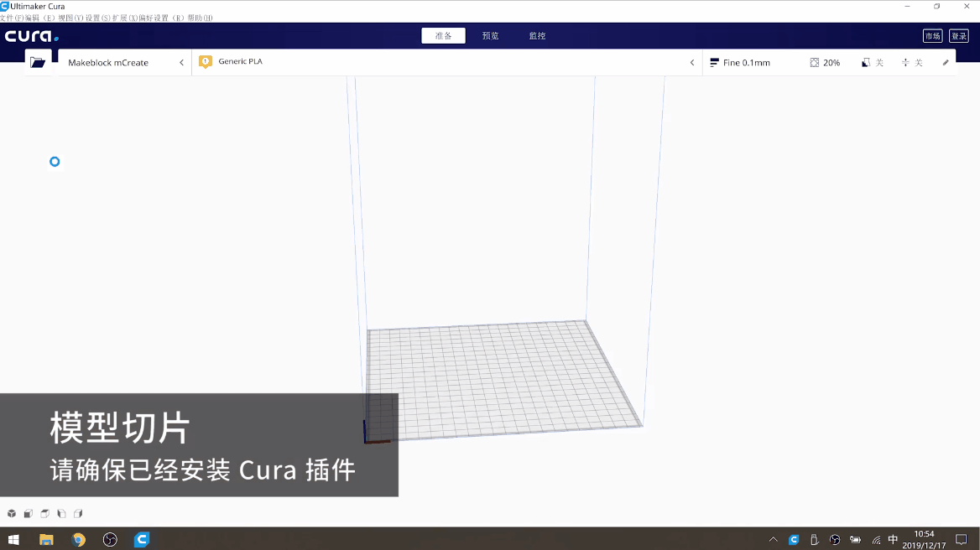The image size is (980, 550).
Task: Open the Windows notification center
Action: click(x=962, y=540)
